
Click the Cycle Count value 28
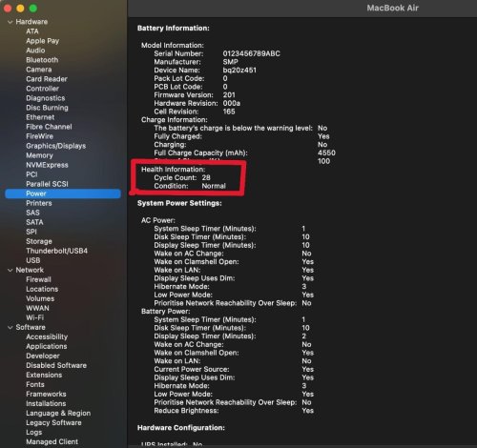pos(206,177)
